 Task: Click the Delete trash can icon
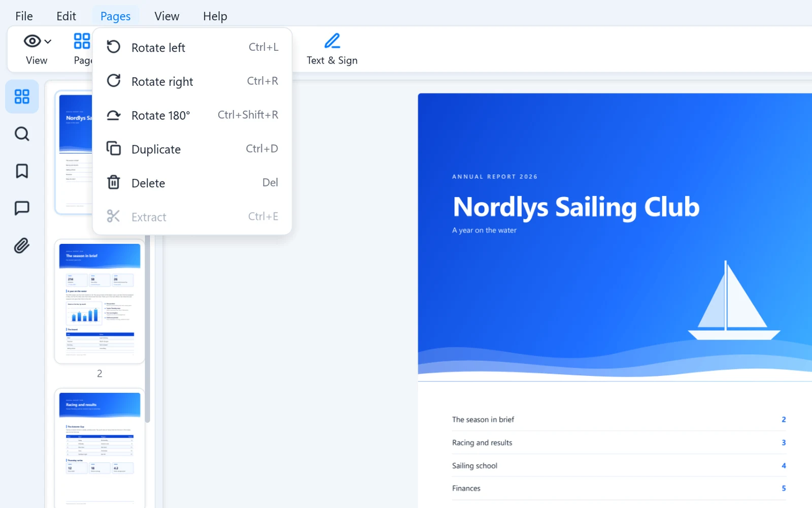114,182
